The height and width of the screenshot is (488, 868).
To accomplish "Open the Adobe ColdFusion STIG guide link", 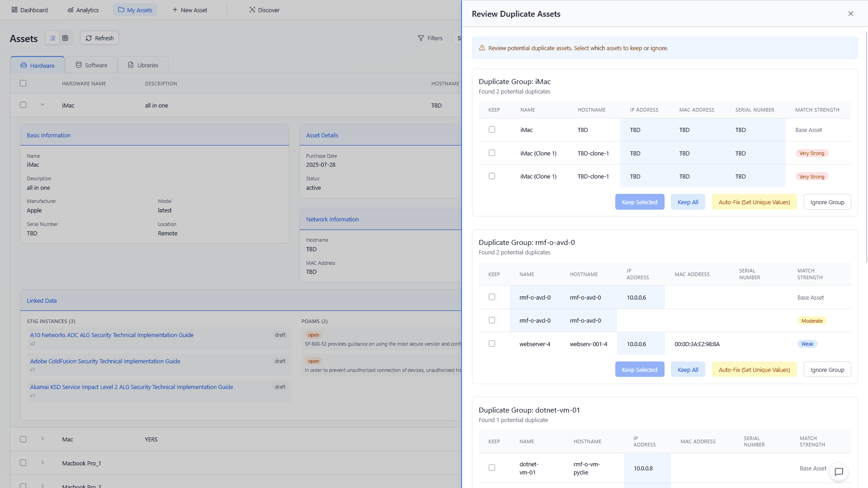I will (x=104, y=361).
